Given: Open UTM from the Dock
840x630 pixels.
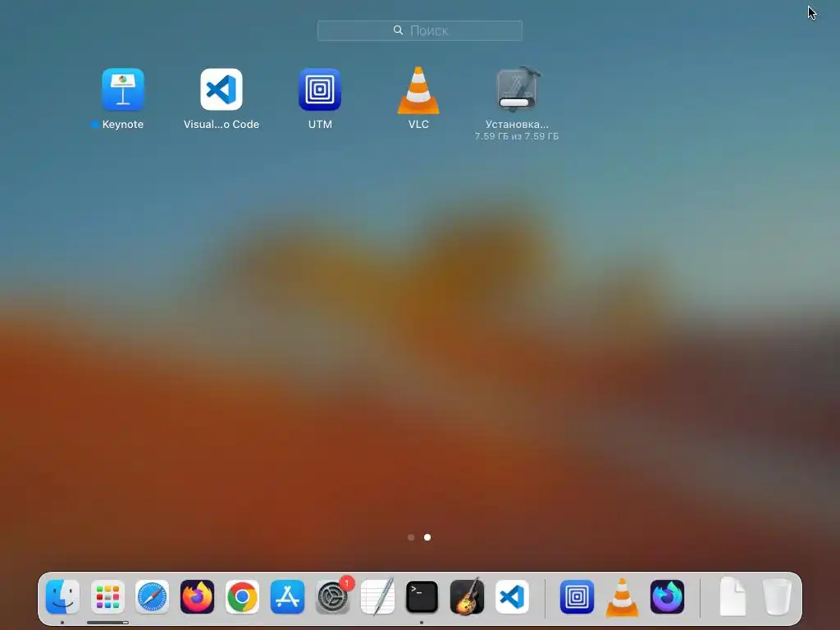Looking at the screenshot, I should coord(577,596).
